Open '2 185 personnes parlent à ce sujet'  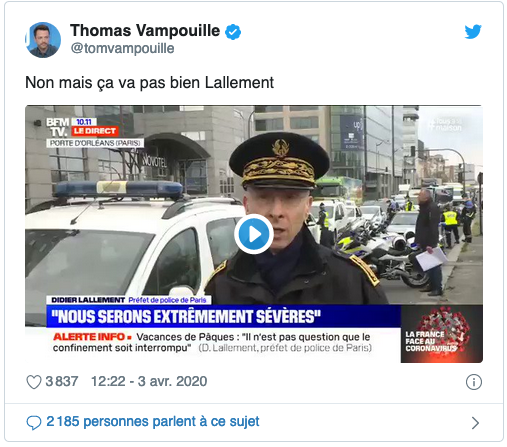(153, 422)
